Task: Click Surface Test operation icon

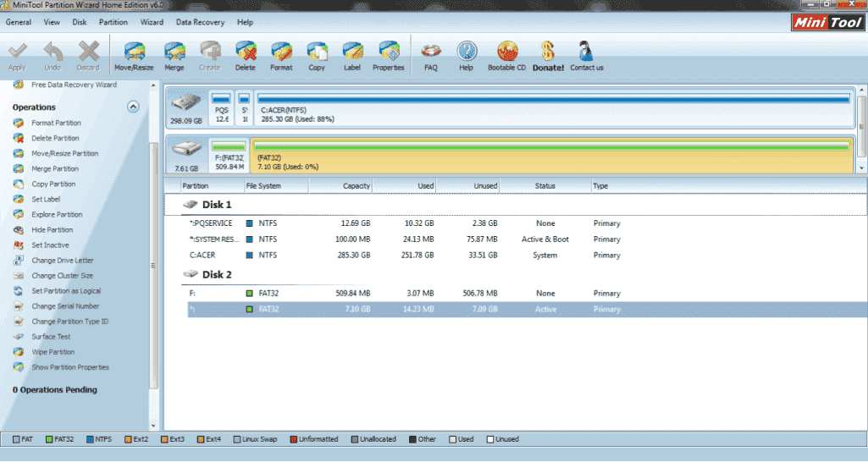Action: pyautogui.click(x=19, y=337)
